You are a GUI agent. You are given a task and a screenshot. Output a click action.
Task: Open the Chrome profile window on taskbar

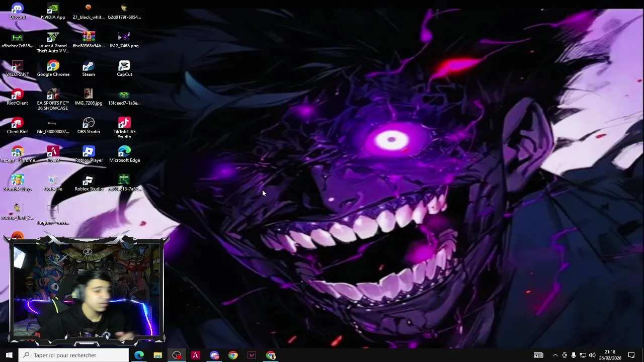pyautogui.click(x=271, y=355)
